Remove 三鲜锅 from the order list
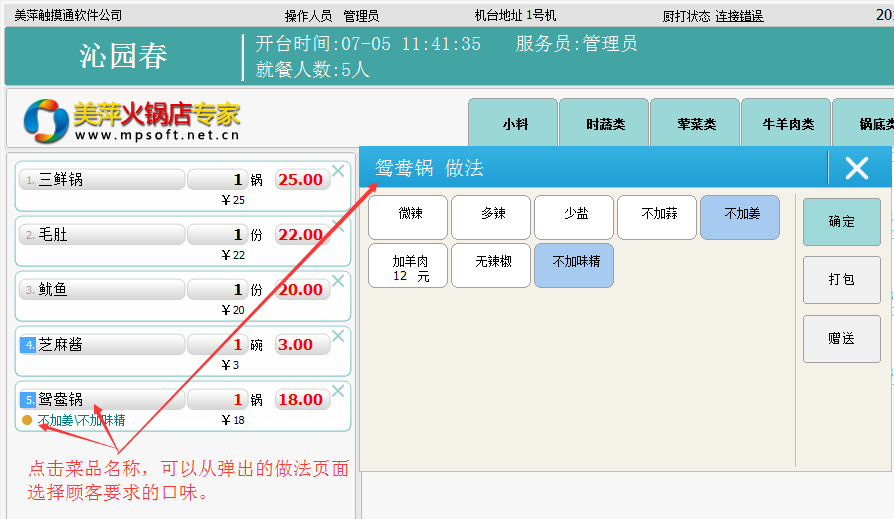Image resolution: width=894 pixels, height=519 pixels. (338, 171)
